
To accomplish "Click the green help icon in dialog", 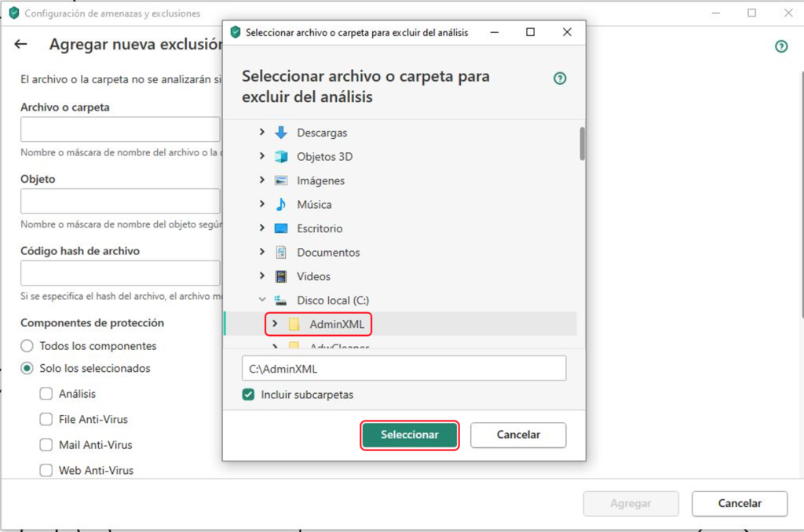I will (560, 78).
